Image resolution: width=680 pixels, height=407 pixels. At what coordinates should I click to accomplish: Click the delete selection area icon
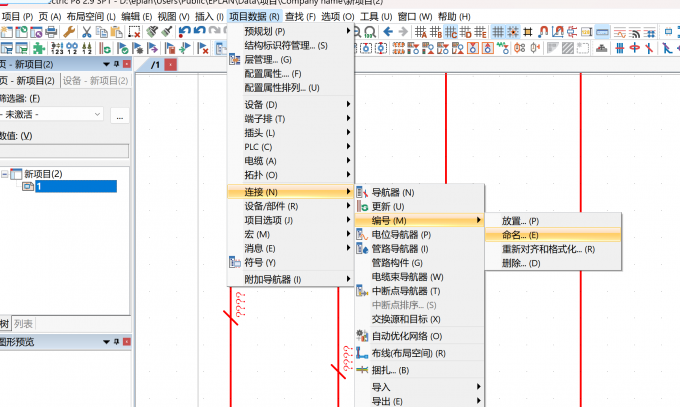(x=134, y=32)
